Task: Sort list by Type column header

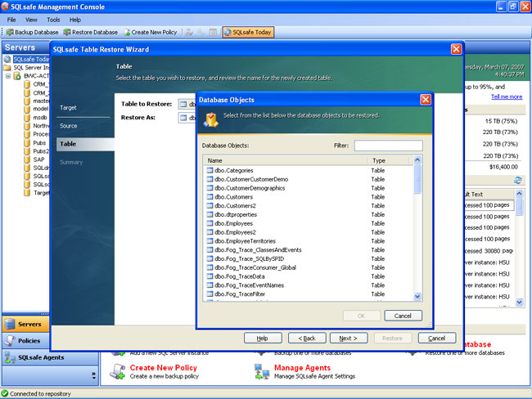Action: [x=390, y=160]
